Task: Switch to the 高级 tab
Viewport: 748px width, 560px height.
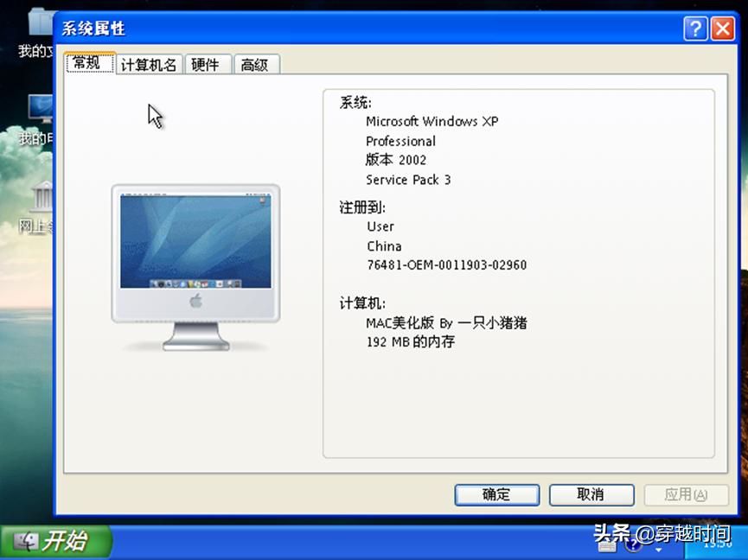Action: [256, 63]
